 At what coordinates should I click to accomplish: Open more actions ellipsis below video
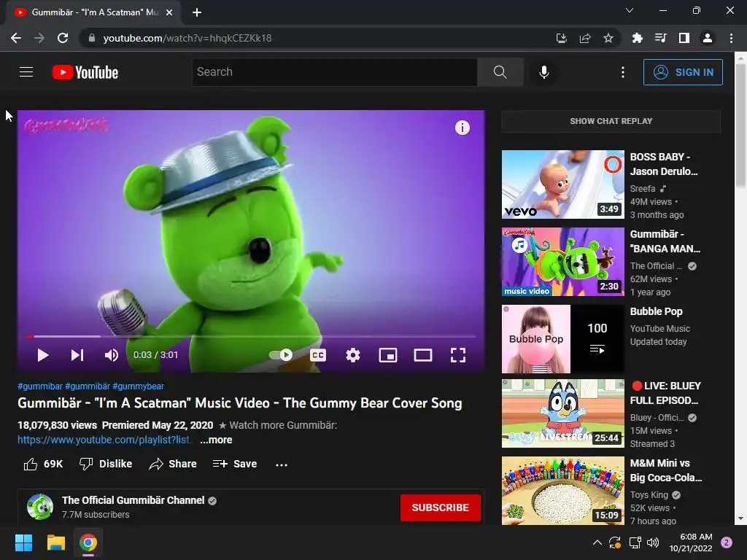[x=282, y=464]
